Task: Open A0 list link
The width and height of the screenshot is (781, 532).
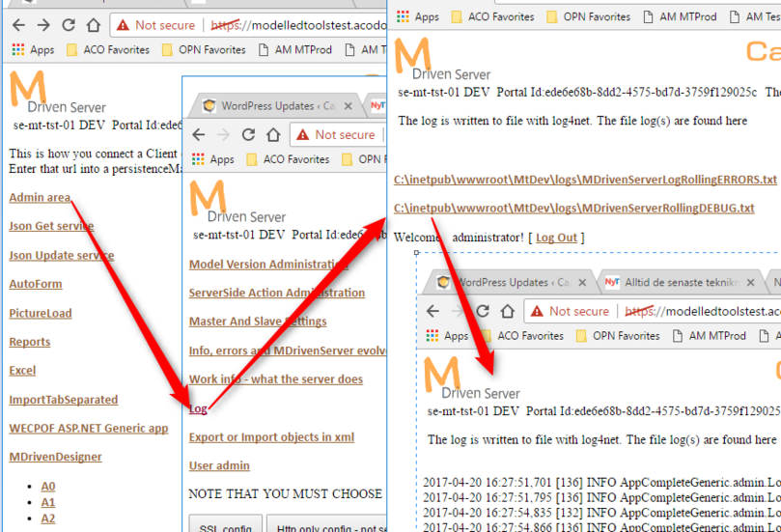Action: point(48,487)
